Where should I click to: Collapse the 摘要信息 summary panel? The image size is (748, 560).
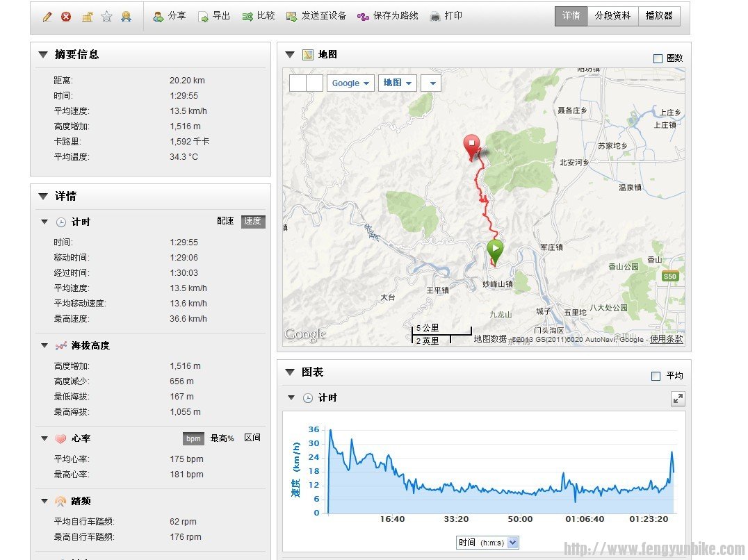click(x=43, y=55)
